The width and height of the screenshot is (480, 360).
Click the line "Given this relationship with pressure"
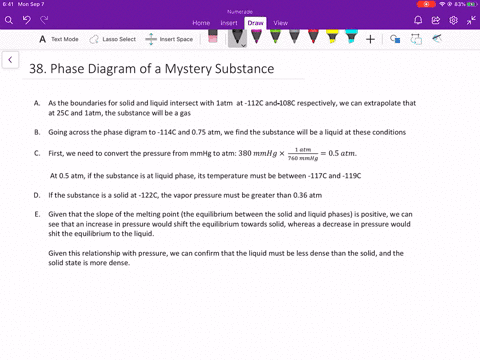point(226,253)
